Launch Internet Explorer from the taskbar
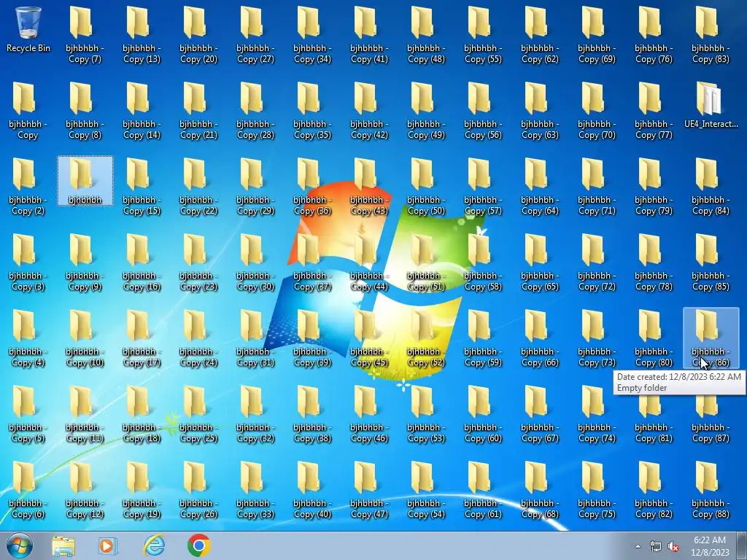 point(153,545)
